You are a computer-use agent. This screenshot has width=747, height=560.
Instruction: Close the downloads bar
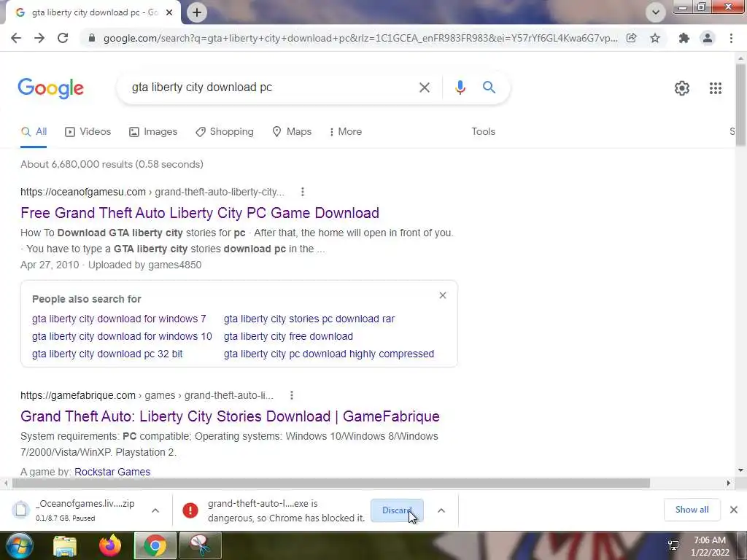pos(734,510)
